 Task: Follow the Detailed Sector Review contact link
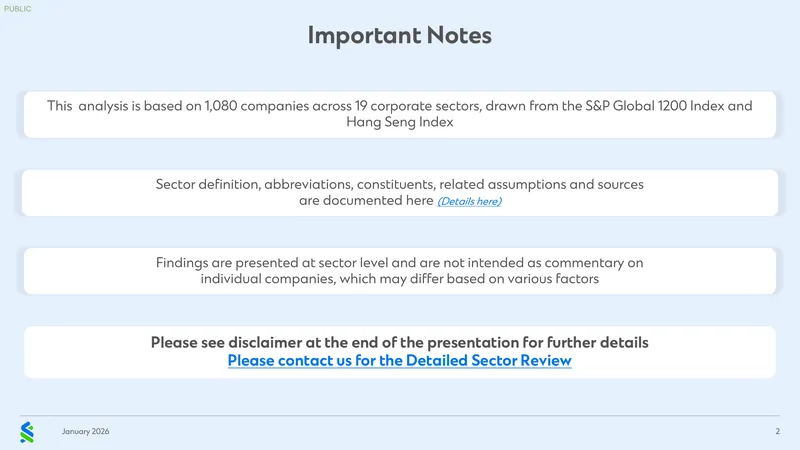pos(399,361)
